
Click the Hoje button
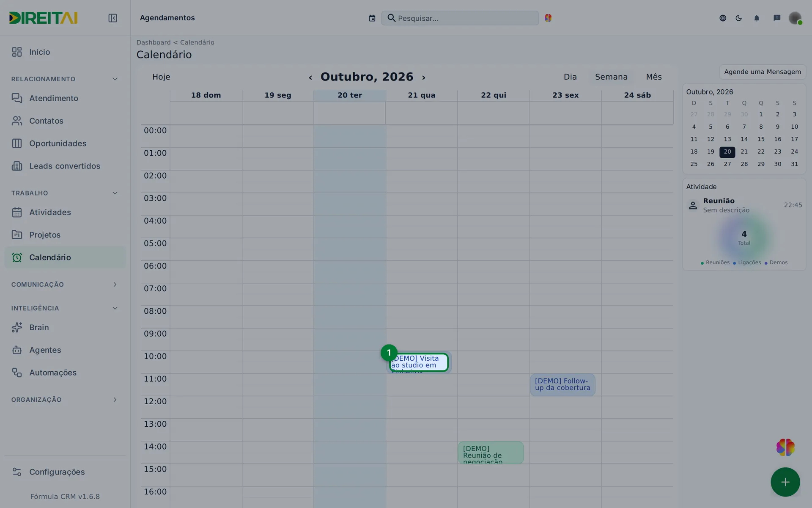(161, 77)
